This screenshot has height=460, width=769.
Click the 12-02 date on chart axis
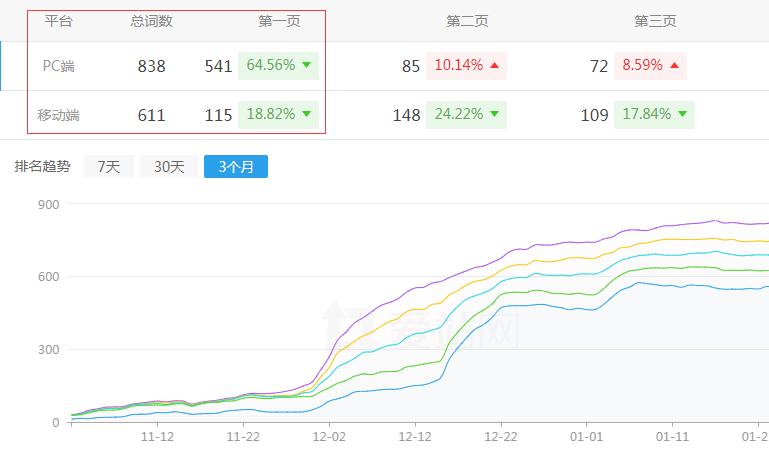click(x=329, y=437)
